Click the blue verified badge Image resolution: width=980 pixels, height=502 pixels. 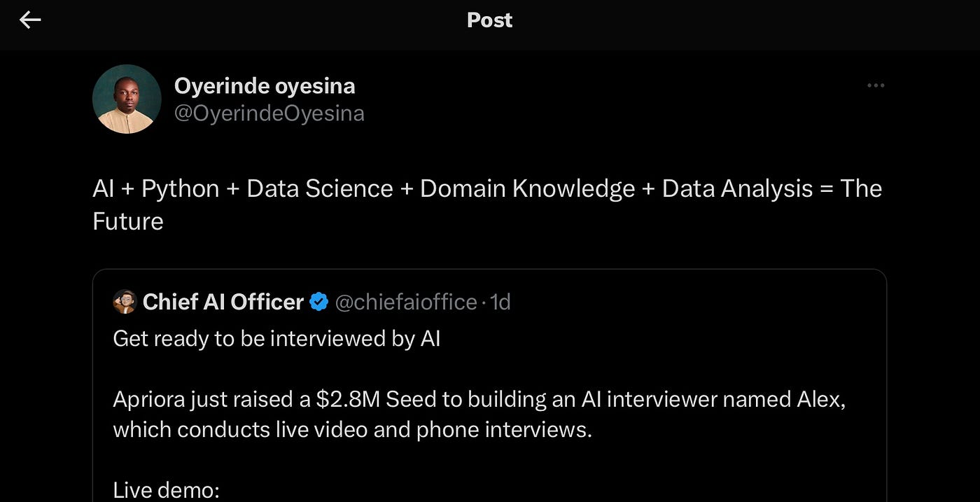point(319,302)
